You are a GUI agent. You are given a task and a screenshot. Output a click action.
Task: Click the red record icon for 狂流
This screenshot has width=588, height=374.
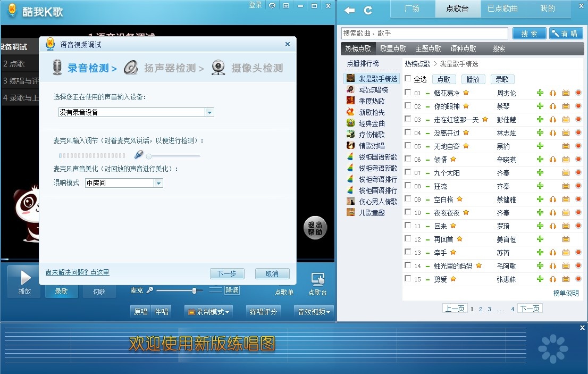[578, 186]
